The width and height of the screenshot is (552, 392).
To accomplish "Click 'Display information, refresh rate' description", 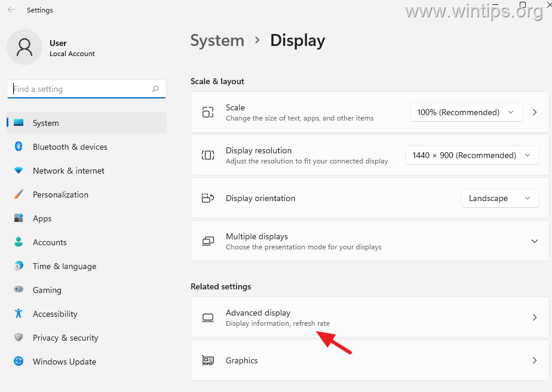I will point(278,323).
